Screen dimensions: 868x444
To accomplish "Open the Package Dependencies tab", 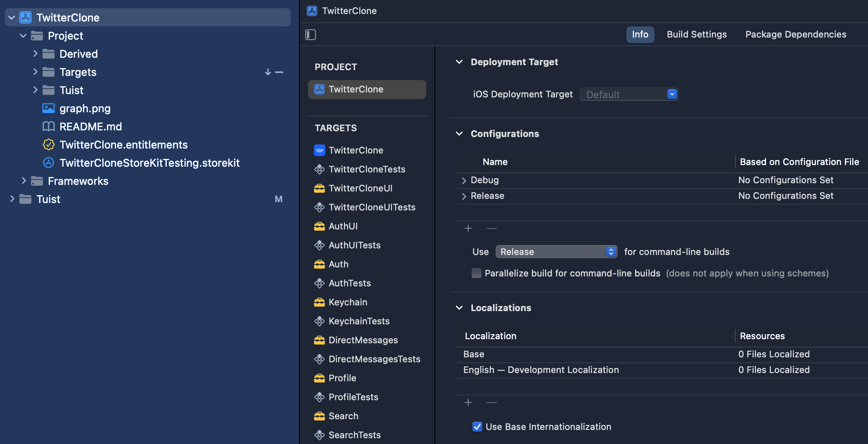I will 795,35.
